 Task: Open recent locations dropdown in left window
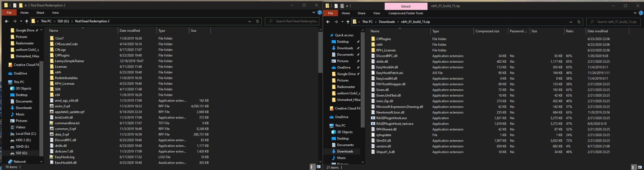click(x=21, y=21)
